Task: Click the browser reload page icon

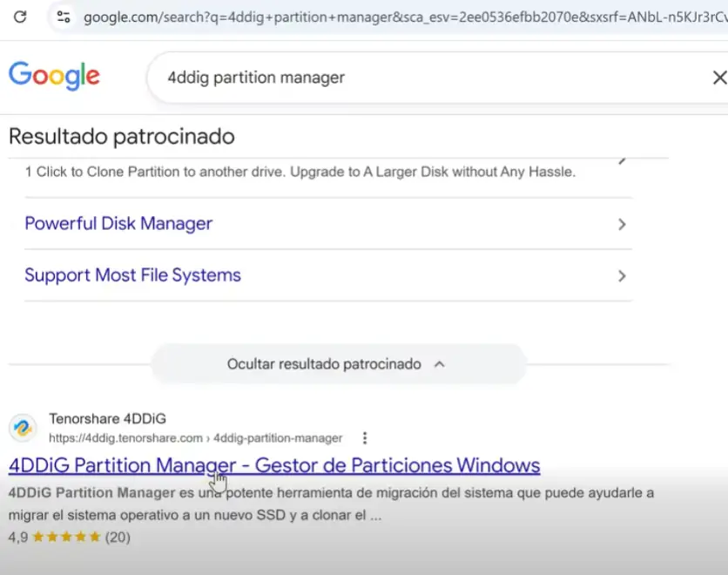Action: (x=20, y=17)
